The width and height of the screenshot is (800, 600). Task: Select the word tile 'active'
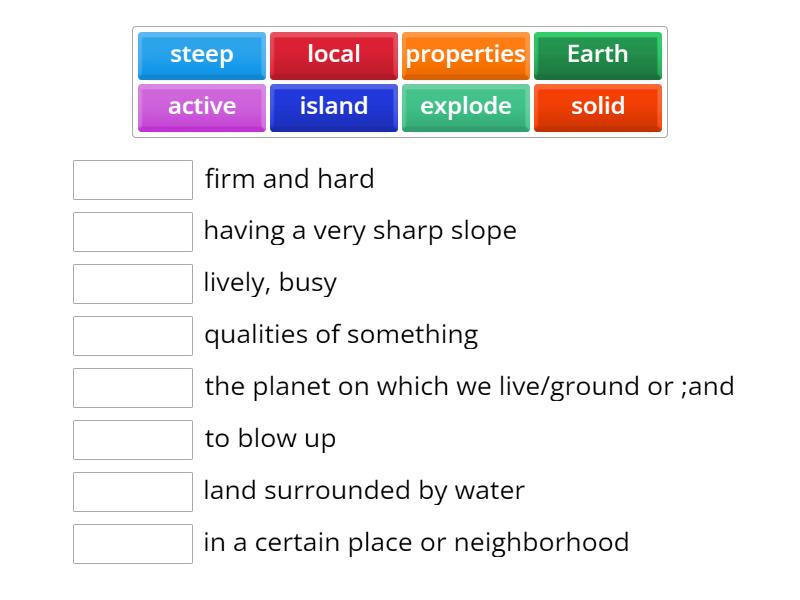point(200,107)
